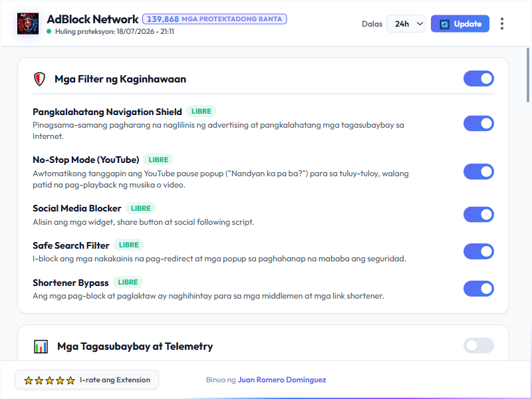Click the LIBRE badge next to No-Stop Mode
Image resolution: width=532 pixels, height=399 pixels.
[x=158, y=160]
